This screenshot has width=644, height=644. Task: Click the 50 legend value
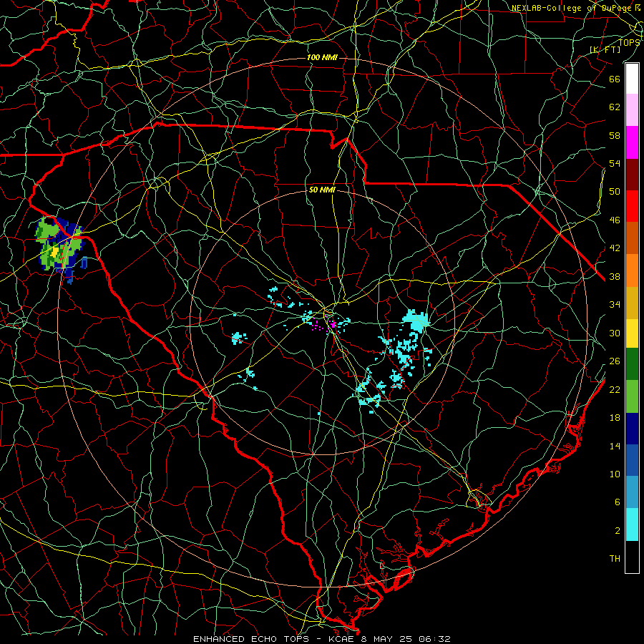pyautogui.click(x=615, y=191)
